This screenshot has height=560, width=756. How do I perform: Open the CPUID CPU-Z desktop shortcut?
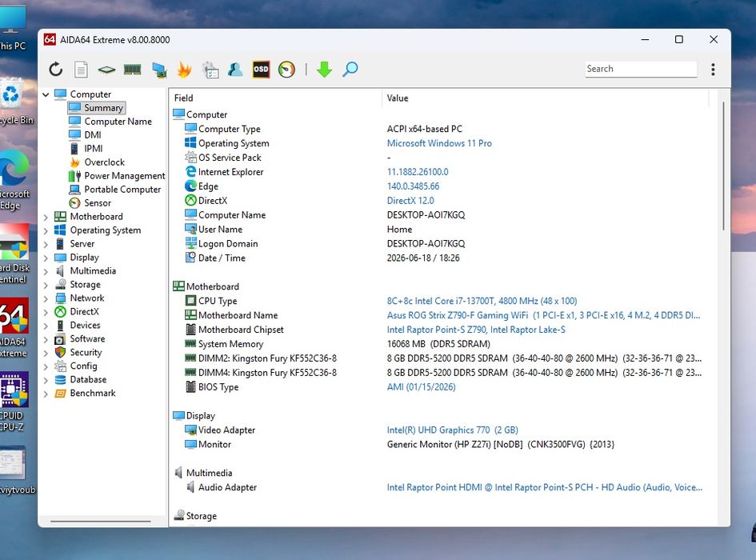(x=13, y=402)
